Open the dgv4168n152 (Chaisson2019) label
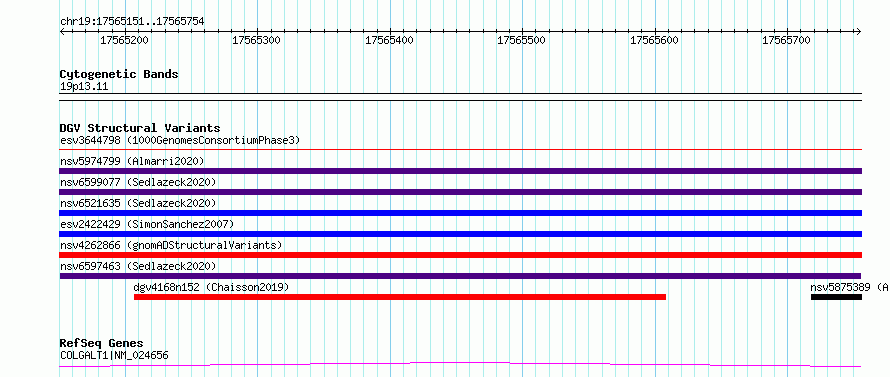The width and height of the screenshot is (890, 377). point(211,287)
